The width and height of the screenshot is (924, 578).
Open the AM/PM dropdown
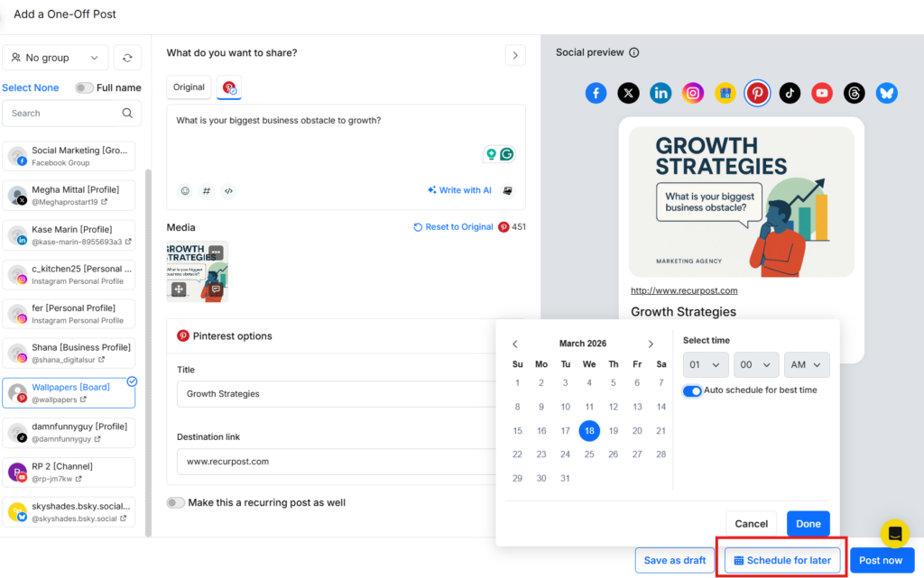806,364
